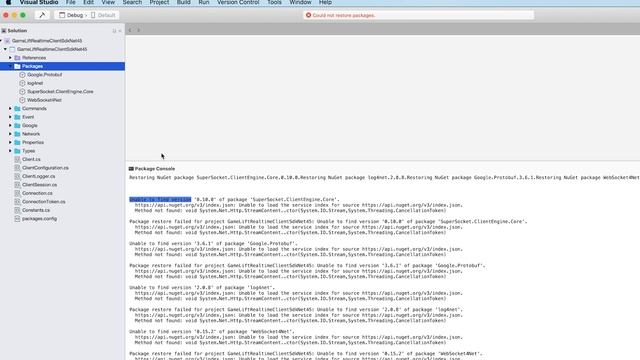
Task: Select the ConnectionToken.cs file
Action: tap(44, 202)
